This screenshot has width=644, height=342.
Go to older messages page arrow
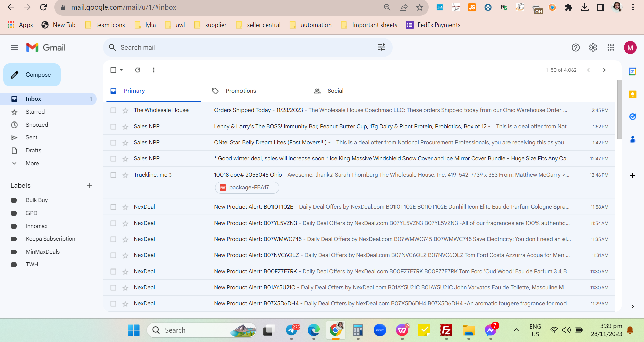click(x=604, y=70)
